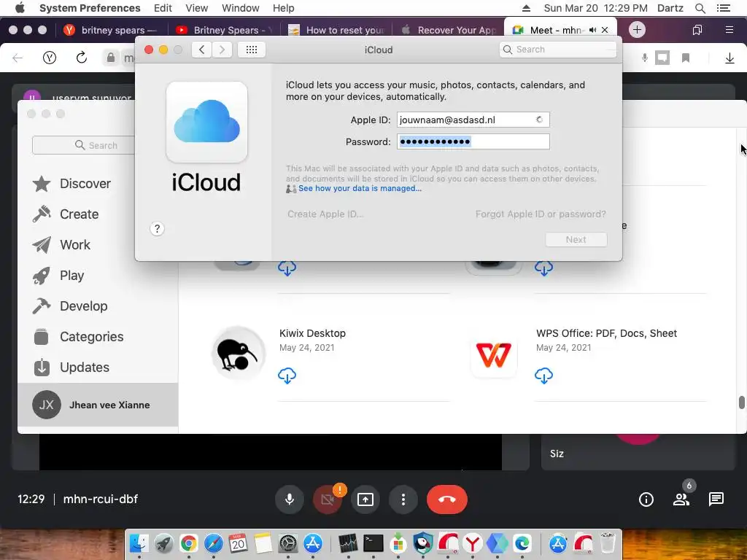This screenshot has height=560, width=747.
Task: Open the WPS Office app icon
Action: coord(494,355)
